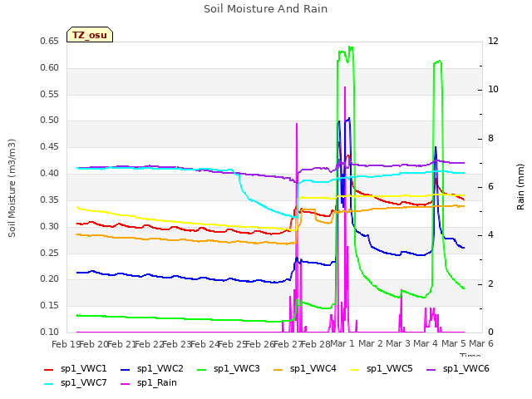Click the 12 rain axis value

(493, 41)
